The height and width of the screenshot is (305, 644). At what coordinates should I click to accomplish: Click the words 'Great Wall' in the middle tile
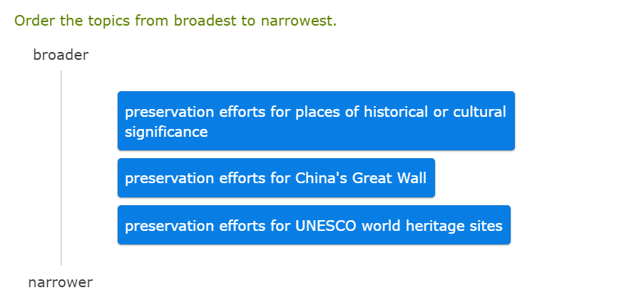click(389, 178)
